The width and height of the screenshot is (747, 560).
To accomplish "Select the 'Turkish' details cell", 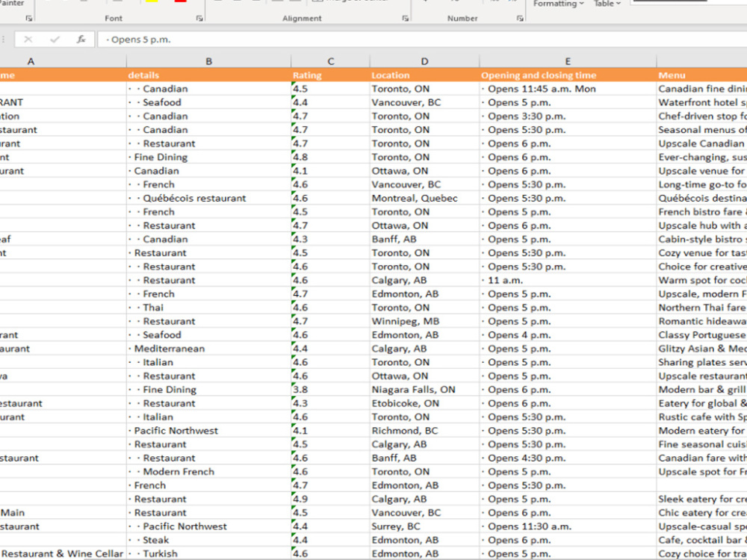I will [x=208, y=554].
